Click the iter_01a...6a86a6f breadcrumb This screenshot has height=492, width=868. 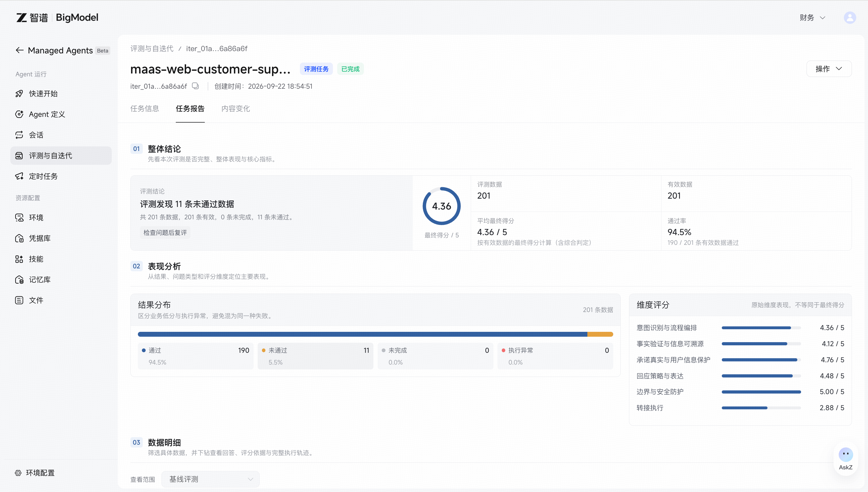point(217,49)
